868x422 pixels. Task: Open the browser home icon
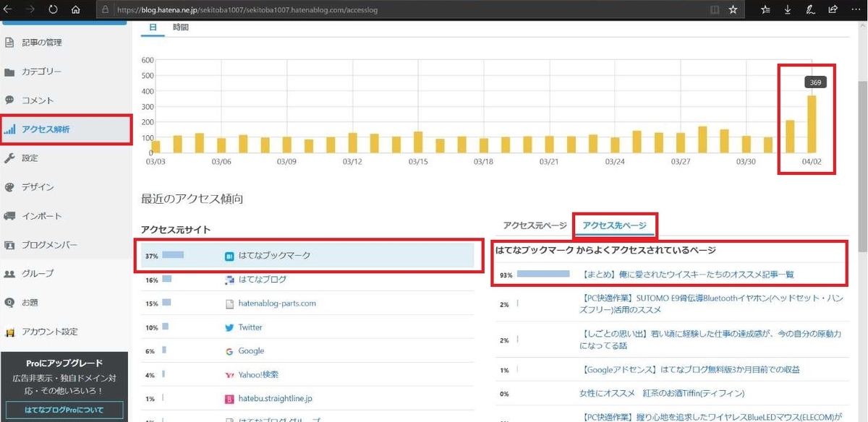point(76,10)
